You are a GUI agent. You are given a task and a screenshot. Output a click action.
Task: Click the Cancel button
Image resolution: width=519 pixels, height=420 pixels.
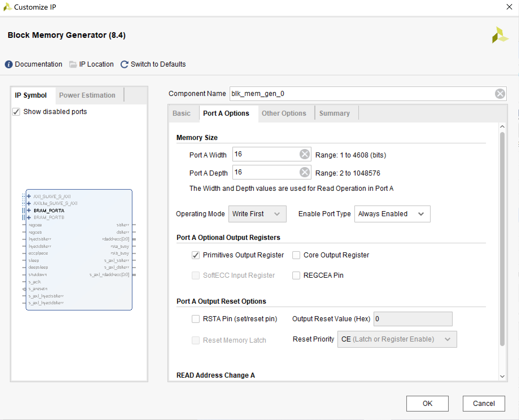click(484, 404)
